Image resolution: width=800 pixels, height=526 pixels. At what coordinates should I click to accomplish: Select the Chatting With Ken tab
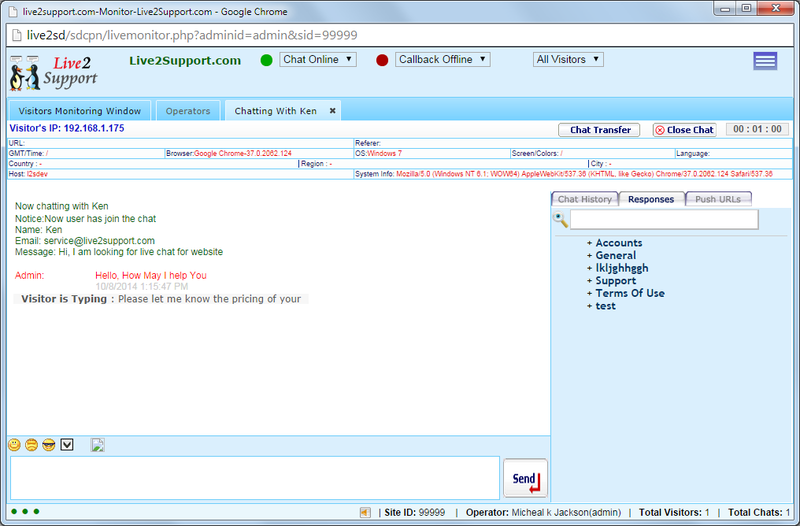(276, 111)
